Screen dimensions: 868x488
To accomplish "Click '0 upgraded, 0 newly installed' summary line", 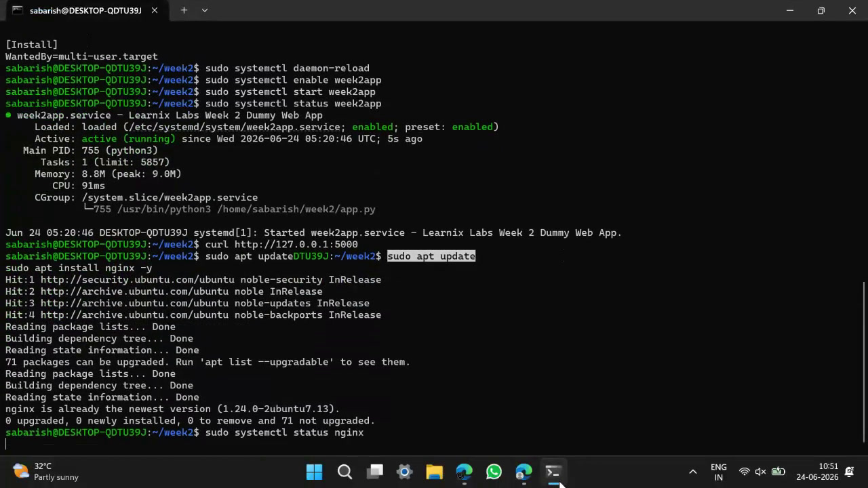I will [x=190, y=421].
